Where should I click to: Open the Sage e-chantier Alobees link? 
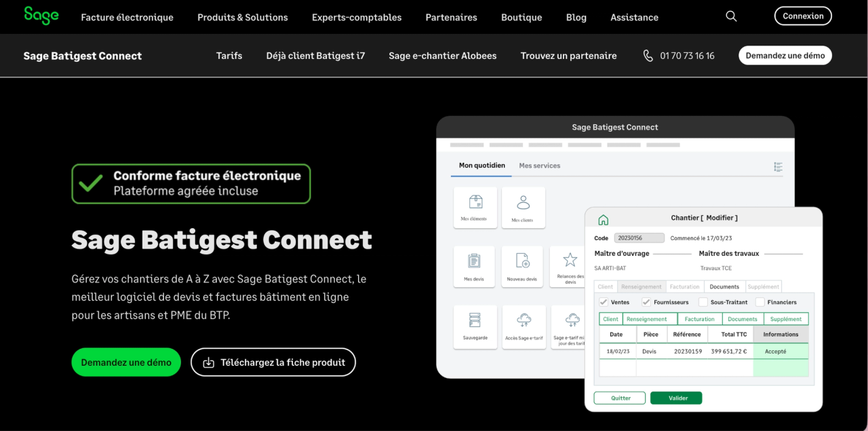(443, 56)
